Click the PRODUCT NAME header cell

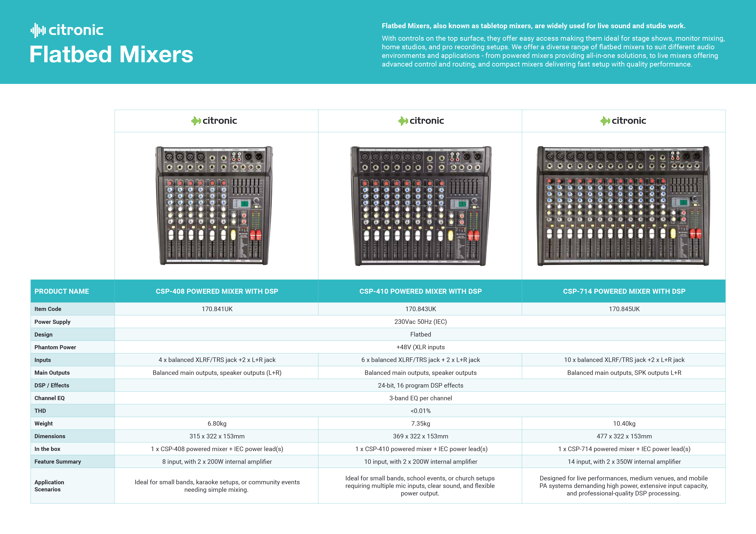pyautogui.click(x=62, y=291)
